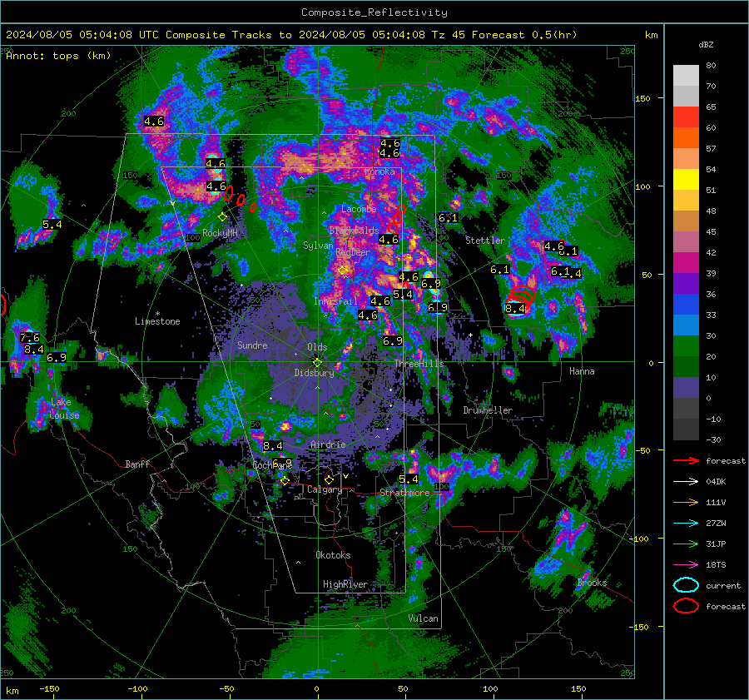Click the yellow diamond marker below Cochrane
The height and width of the screenshot is (700, 749).
(285, 480)
